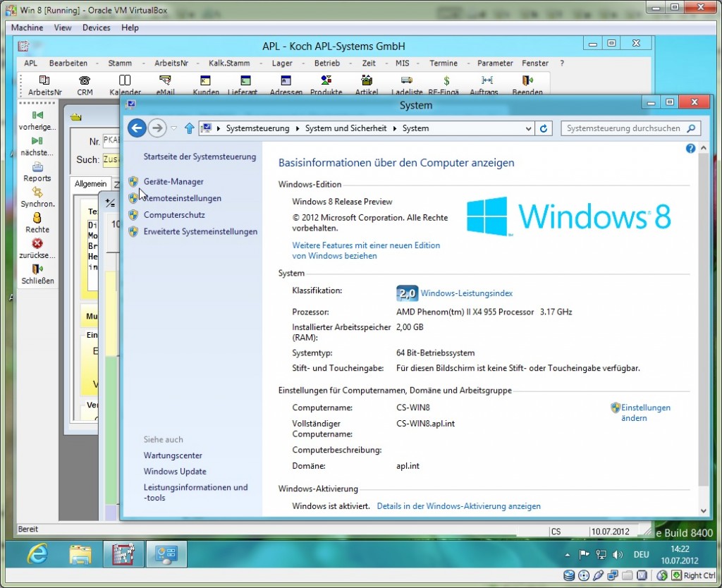This screenshot has height=588, width=722.
Task: Click the zurückse... red X icon
Action: (37, 249)
